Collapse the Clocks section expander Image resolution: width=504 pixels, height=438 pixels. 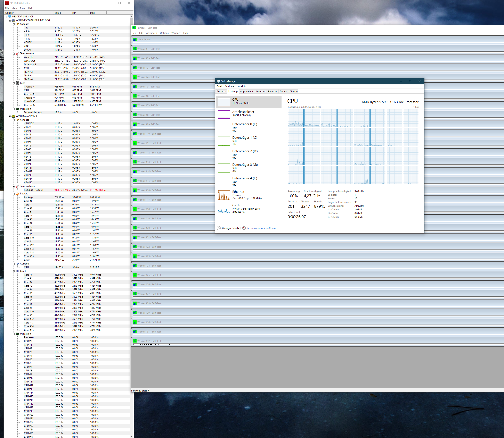point(14,271)
